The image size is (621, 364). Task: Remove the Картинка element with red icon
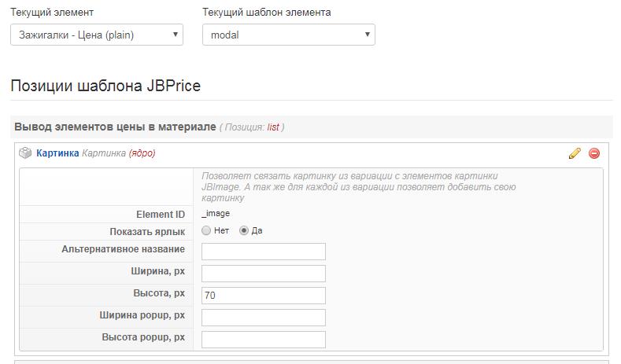click(x=594, y=153)
